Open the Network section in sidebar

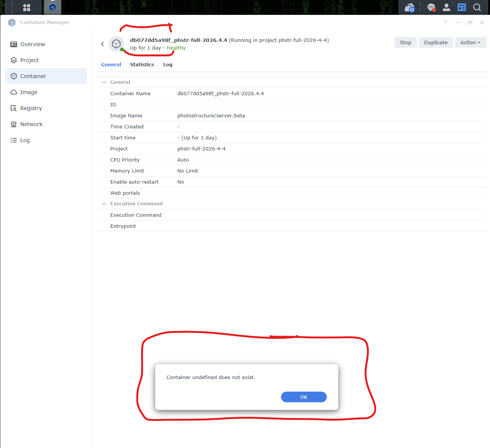(31, 124)
